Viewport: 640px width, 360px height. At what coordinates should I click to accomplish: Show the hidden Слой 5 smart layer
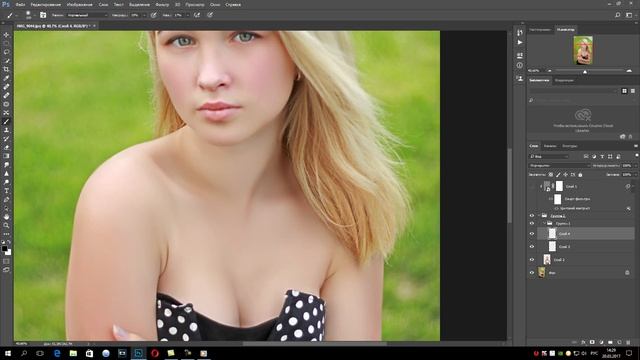532,186
